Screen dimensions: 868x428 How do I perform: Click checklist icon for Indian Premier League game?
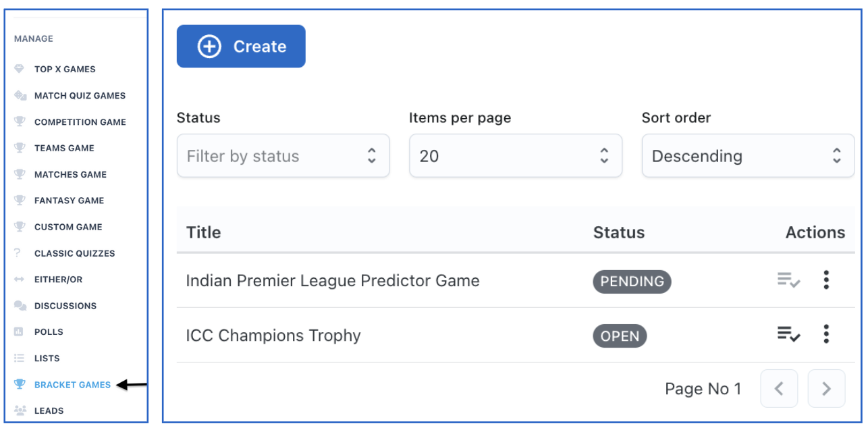(788, 280)
